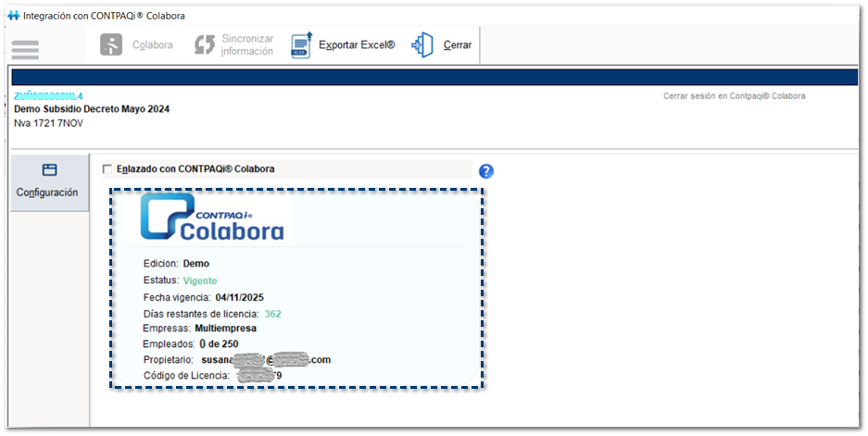This screenshot has width=868, height=436.
Task: Click Exportar Excel toolbar label
Action: [357, 44]
